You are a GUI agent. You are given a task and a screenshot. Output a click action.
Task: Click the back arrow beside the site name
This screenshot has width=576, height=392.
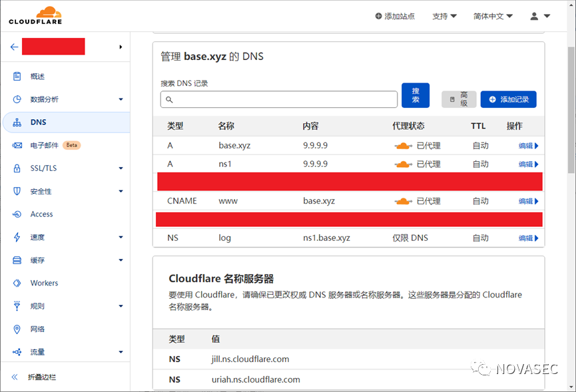click(x=15, y=47)
